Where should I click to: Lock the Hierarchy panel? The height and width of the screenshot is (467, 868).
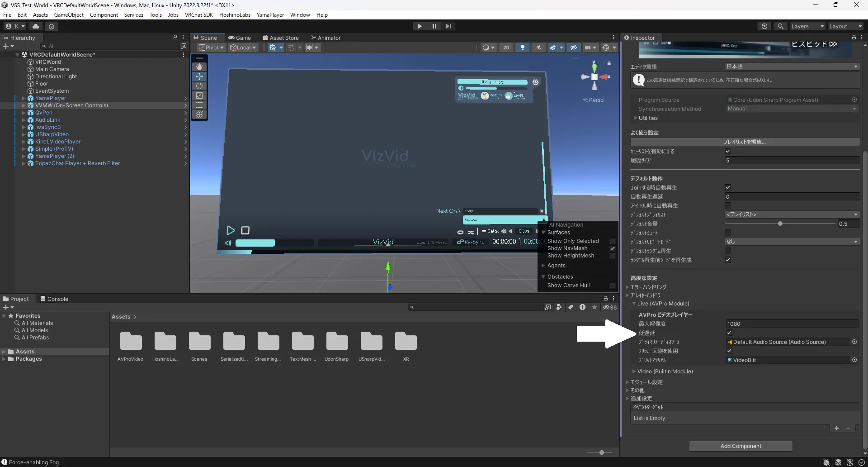(x=175, y=38)
